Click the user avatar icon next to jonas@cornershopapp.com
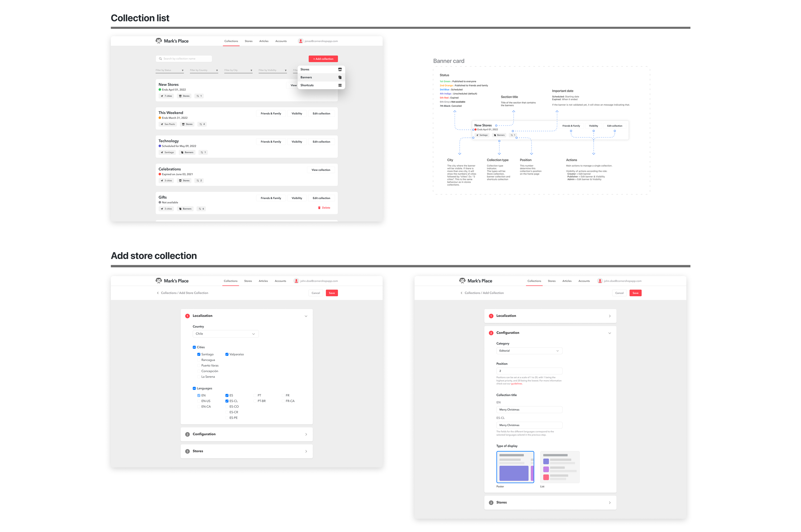The width and height of the screenshot is (801, 532). click(x=301, y=41)
